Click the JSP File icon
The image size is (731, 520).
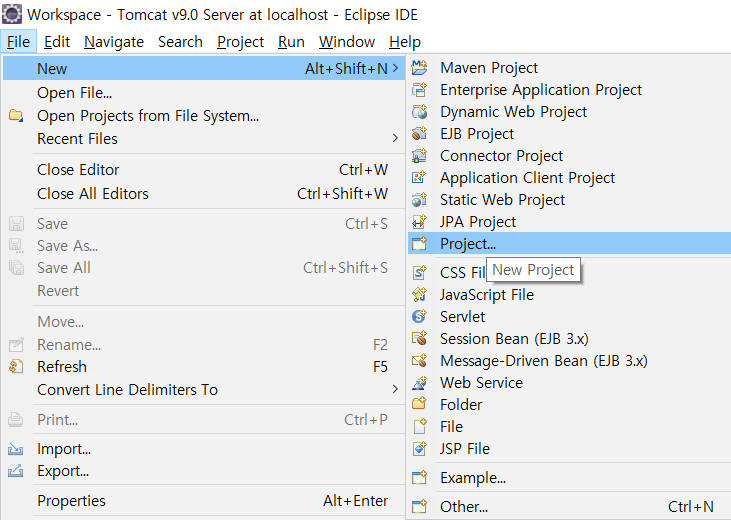click(x=419, y=448)
